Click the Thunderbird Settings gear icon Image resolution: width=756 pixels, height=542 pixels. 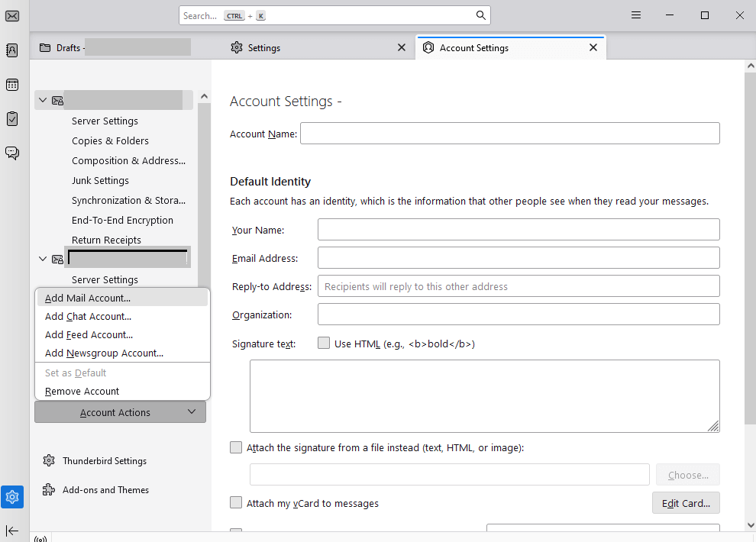pyautogui.click(x=49, y=460)
